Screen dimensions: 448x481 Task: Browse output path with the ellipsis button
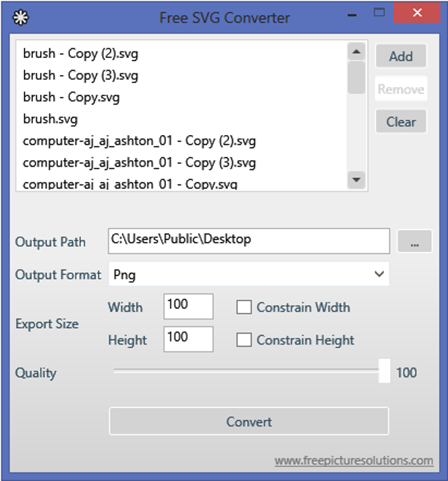coord(414,242)
